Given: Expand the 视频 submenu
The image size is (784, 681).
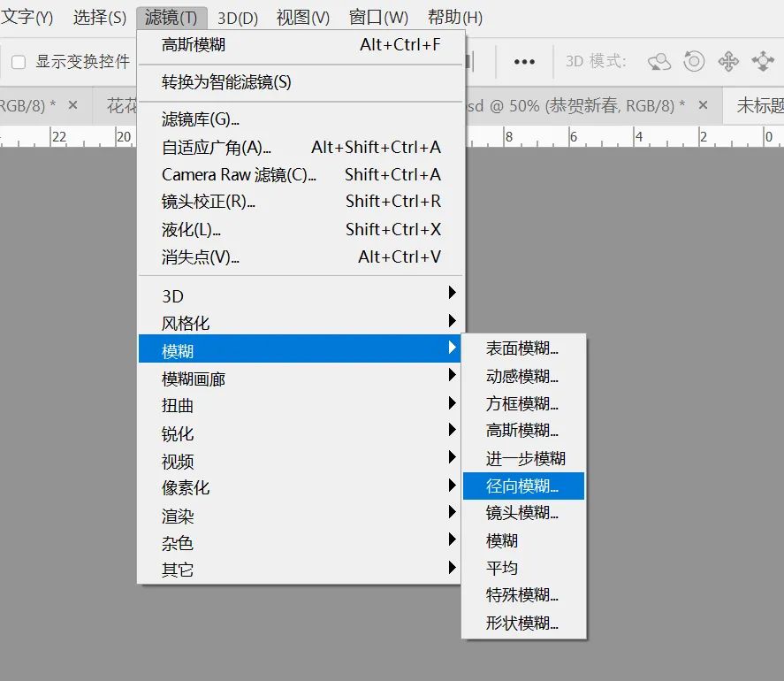Looking at the screenshot, I should click(299, 461).
